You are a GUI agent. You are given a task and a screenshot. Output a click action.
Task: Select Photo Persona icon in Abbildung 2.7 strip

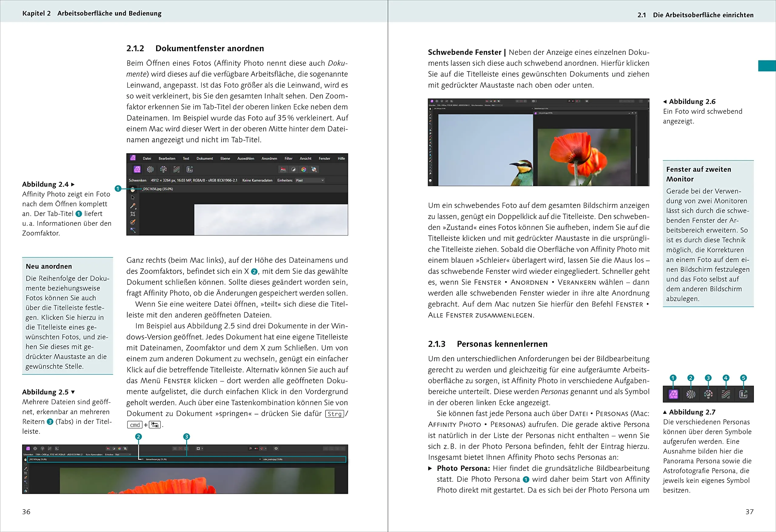click(673, 394)
